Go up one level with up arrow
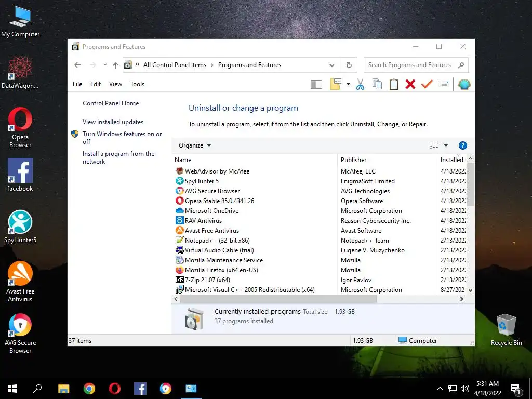This screenshot has height=399, width=532. pyautogui.click(x=116, y=65)
